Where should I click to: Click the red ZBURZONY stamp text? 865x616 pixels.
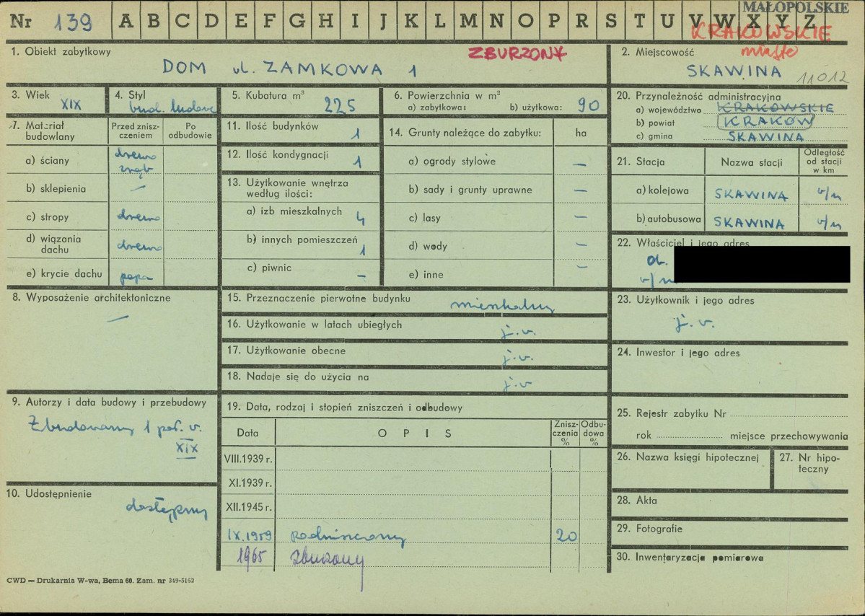point(517,53)
